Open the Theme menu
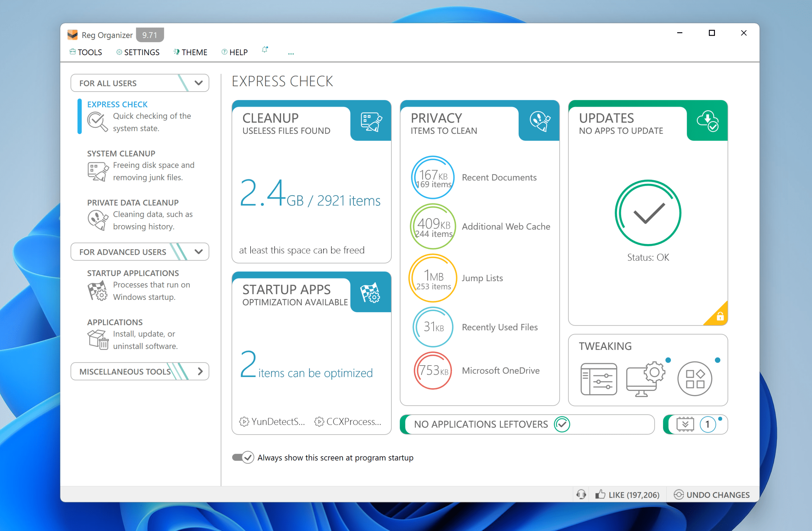812x531 pixels. pos(190,52)
